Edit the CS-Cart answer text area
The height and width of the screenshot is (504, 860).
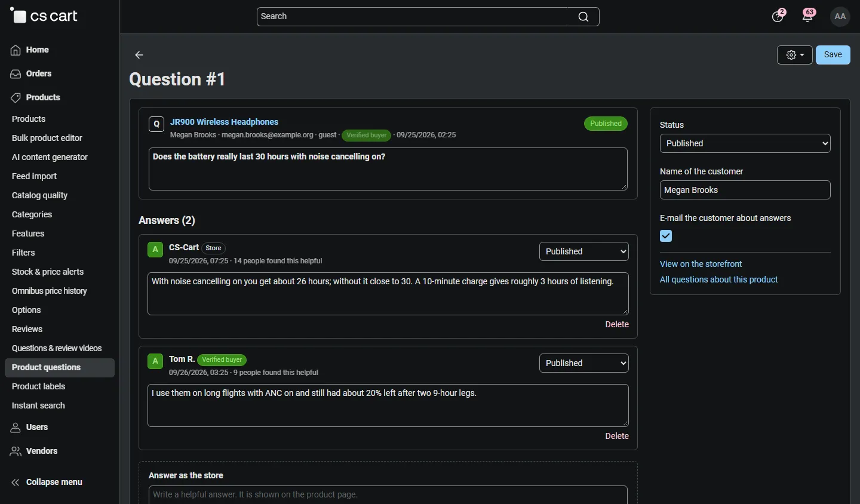(388, 294)
